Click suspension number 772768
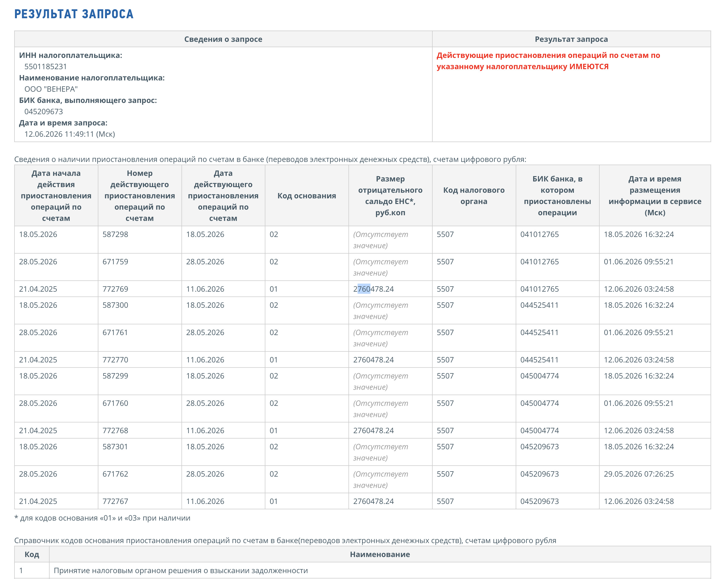The image size is (728, 579). click(x=116, y=431)
